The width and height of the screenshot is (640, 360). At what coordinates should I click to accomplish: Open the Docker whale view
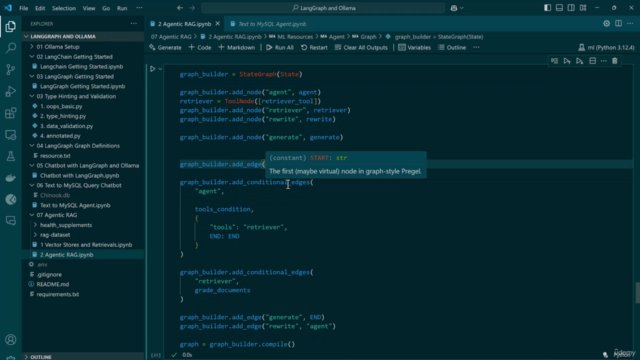pyautogui.click(x=11, y=178)
